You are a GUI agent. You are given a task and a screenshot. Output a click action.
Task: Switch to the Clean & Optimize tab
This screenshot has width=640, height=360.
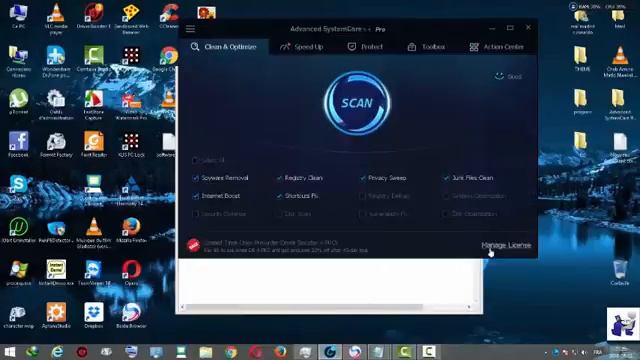pyautogui.click(x=224, y=47)
